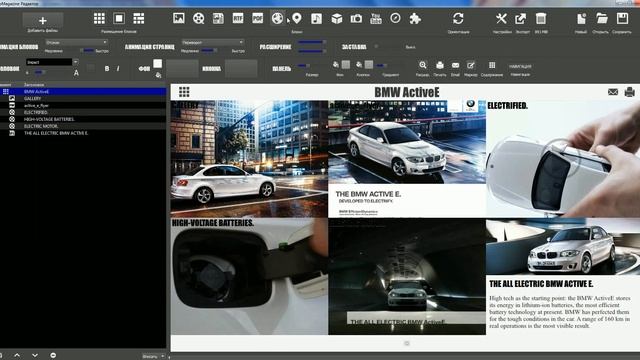Image resolution: width=640 pixels, height=360 pixels.
Task: Add a YouTube video block
Action: (x=376, y=18)
